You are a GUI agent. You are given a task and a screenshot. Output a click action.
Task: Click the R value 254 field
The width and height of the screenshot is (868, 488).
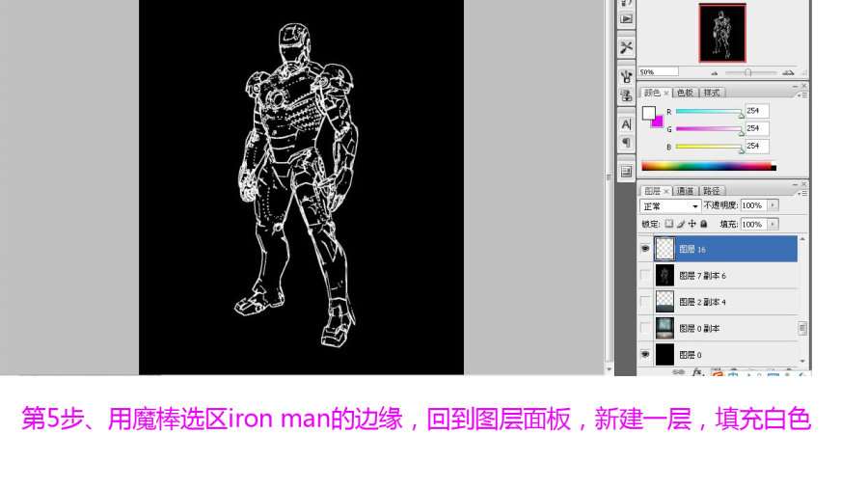[x=757, y=111]
